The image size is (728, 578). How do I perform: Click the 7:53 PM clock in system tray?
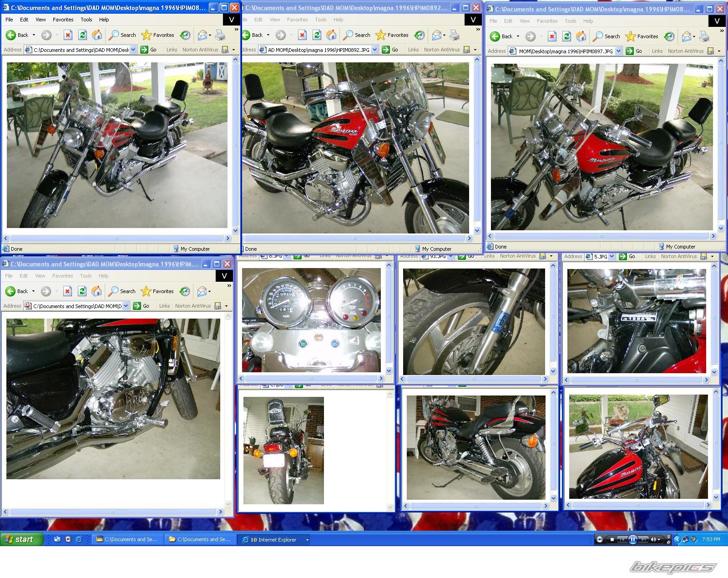tap(711, 539)
